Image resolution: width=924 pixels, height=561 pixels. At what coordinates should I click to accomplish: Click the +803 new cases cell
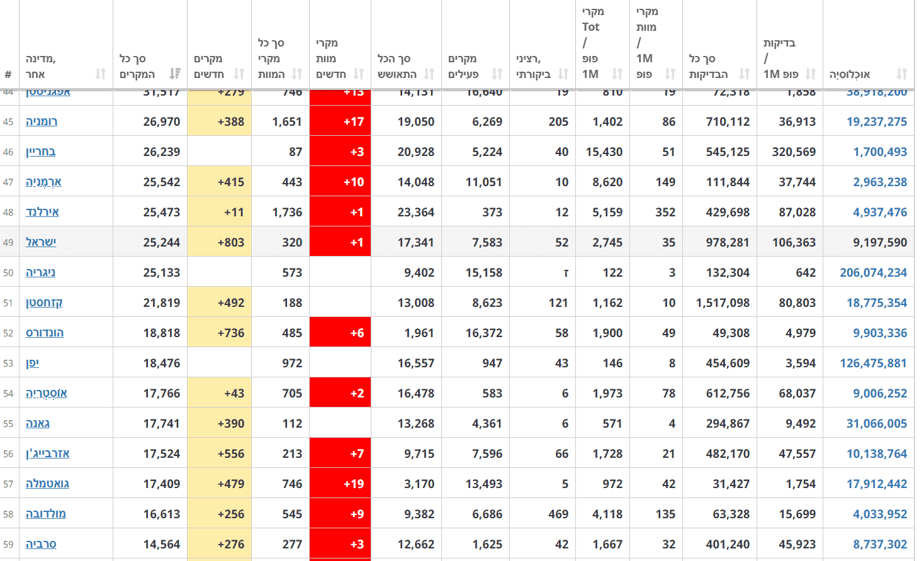(x=220, y=242)
